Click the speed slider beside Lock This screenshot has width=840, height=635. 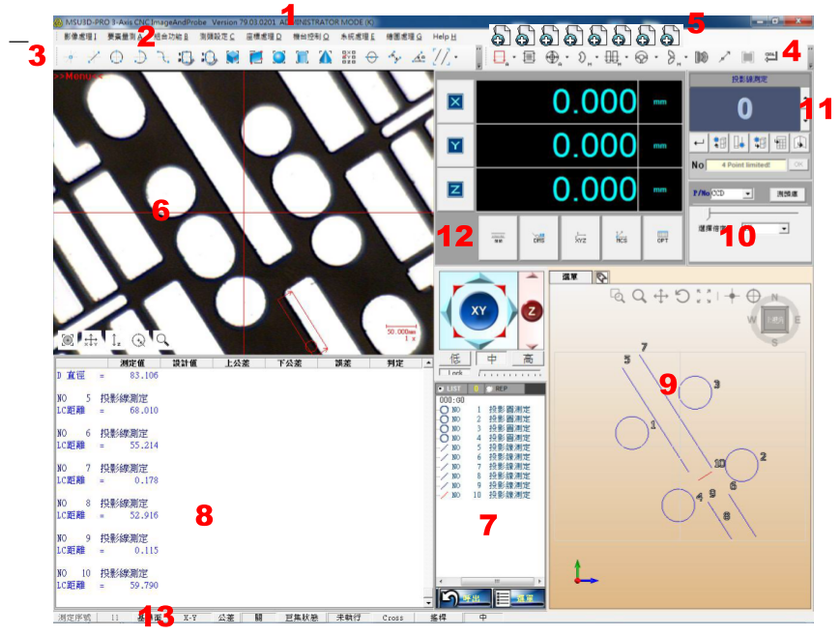click(x=509, y=373)
